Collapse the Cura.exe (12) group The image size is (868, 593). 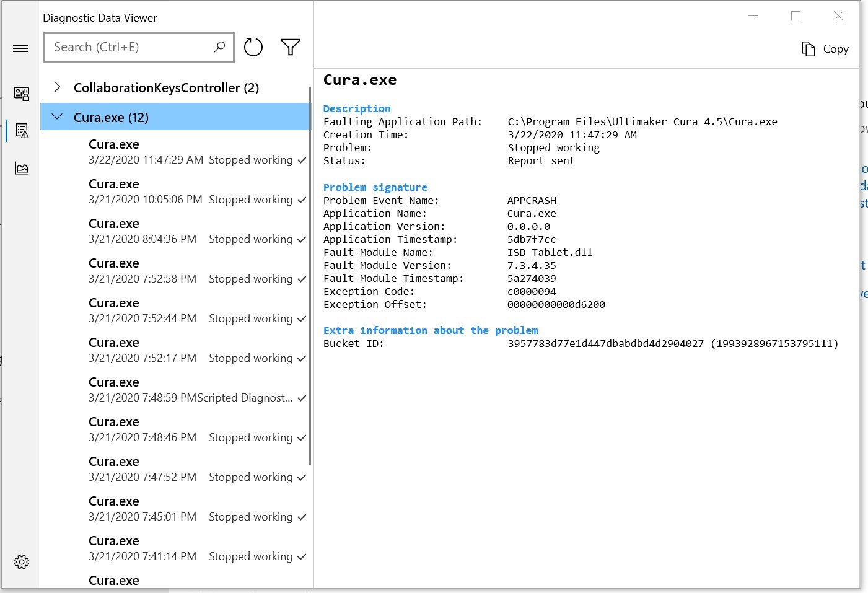click(58, 116)
